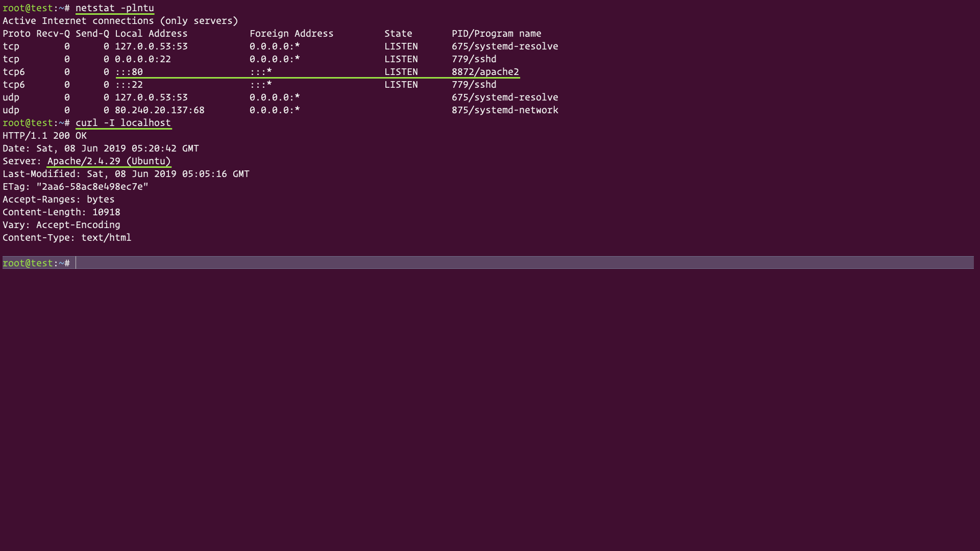Click '779/sshd' in the tcp6 row
980x551 pixels.
[x=474, y=85]
